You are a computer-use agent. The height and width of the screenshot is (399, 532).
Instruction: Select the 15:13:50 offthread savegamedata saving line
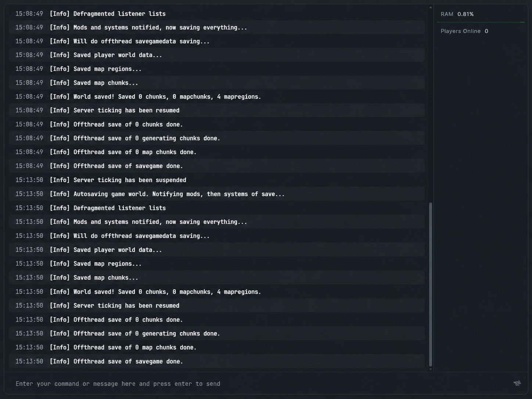[x=217, y=236]
